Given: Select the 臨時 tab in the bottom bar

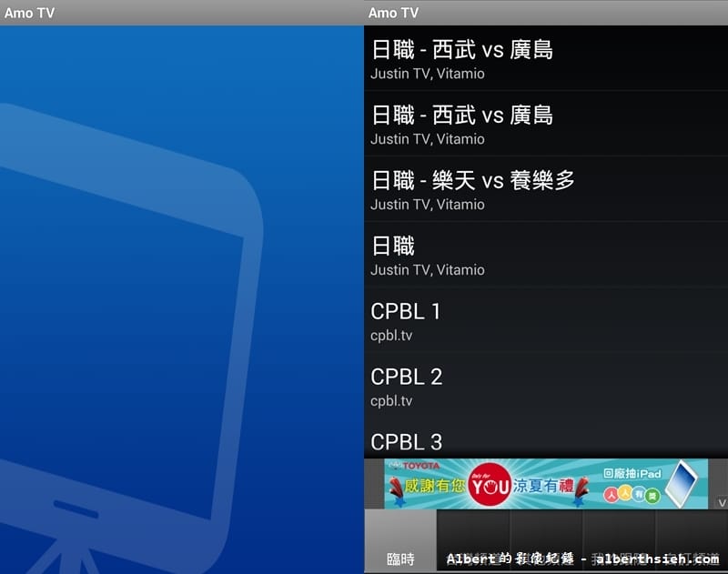Looking at the screenshot, I should pos(400,540).
